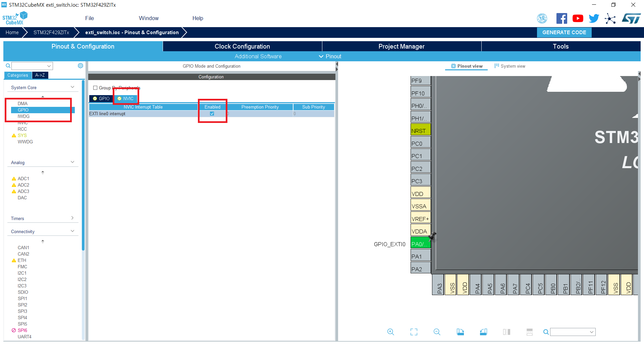644x345 pixels.
Task: Open the Facebook icon link
Action: 561,18
